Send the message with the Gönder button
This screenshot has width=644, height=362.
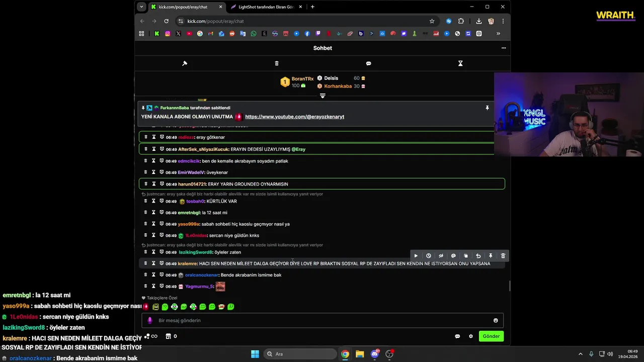(491, 336)
